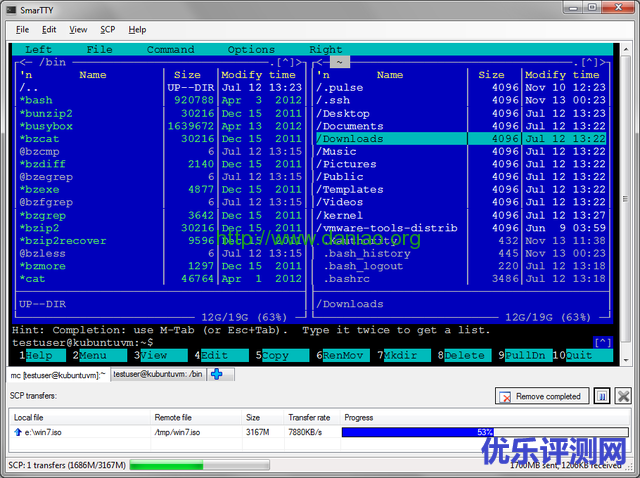Switch to the mc [testuser@kubuntuvm] tab

(x=58, y=375)
